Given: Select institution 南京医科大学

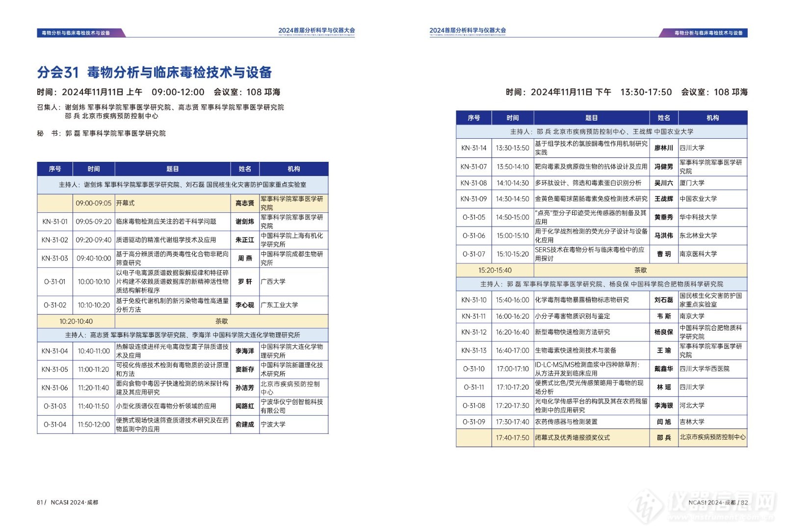Looking at the screenshot, I should click(x=698, y=254).
